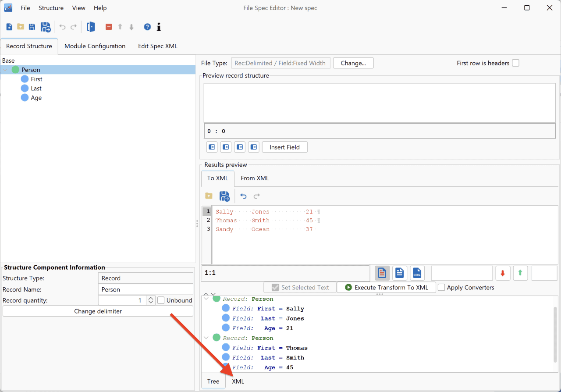This screenshot has width=561, height=392.
Task: Click the Change delimiter button
Action: pyautogui.click(x=98, y=311)
